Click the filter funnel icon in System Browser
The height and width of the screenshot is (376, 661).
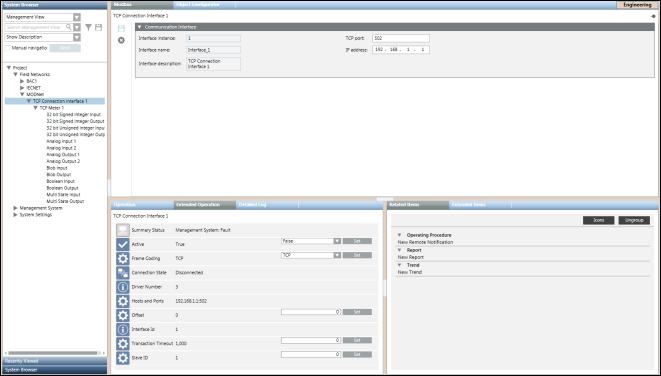(89, 27)
